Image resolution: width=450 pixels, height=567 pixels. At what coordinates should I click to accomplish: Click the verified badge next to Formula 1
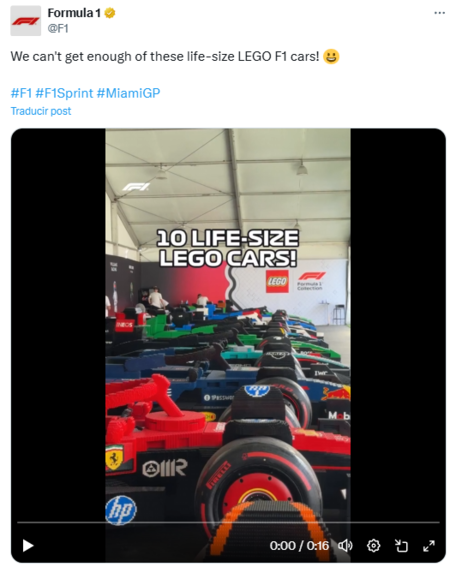pos(110,13)
